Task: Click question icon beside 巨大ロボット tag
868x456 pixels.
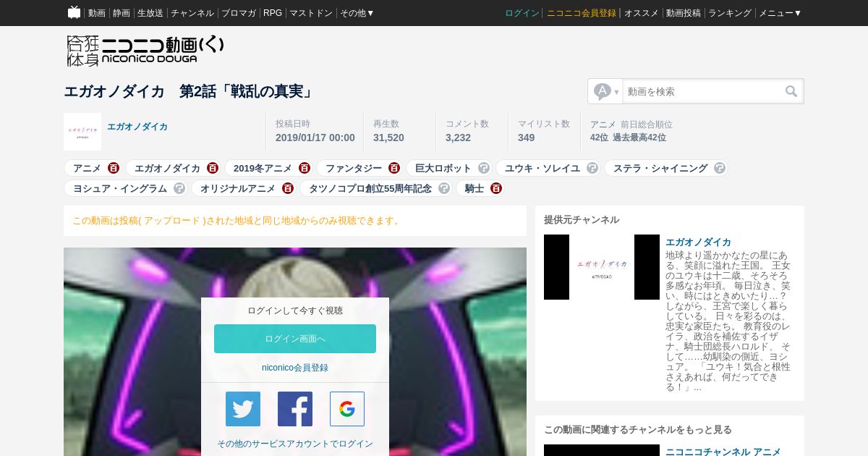Action: point(484,168)
